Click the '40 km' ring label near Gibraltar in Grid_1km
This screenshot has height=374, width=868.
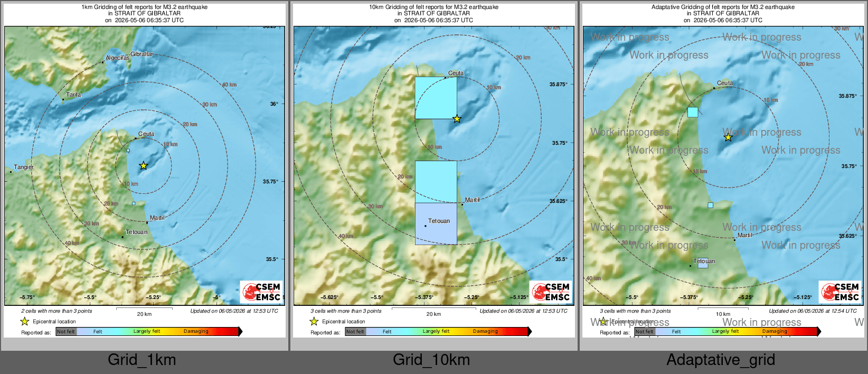click(229, 85)
